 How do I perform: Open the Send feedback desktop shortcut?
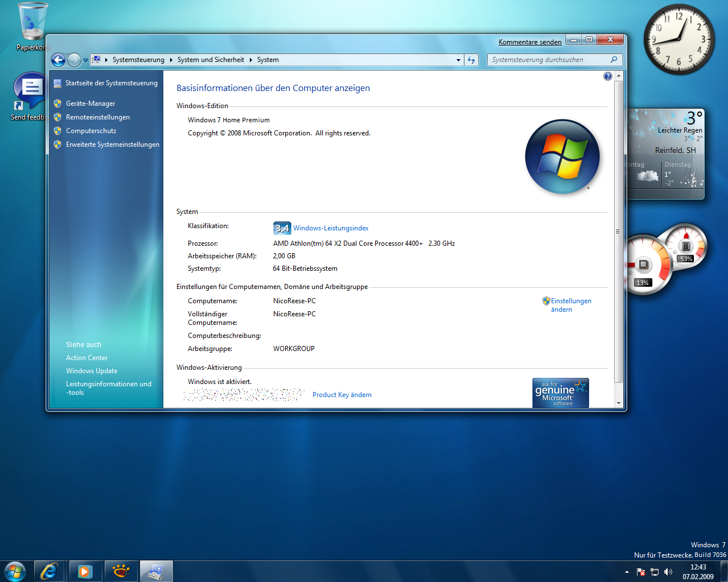28,97
